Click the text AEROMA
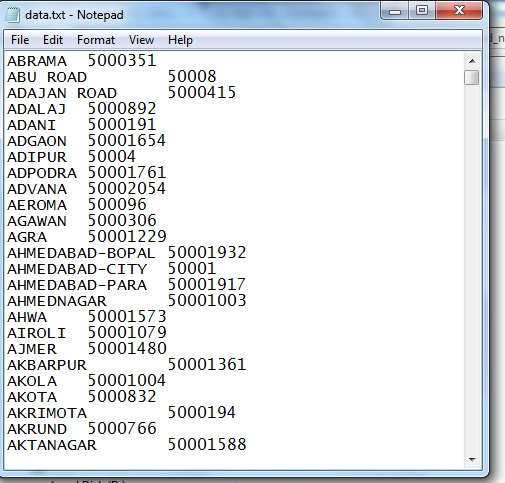The image size is (505, 483). [37, 205]
